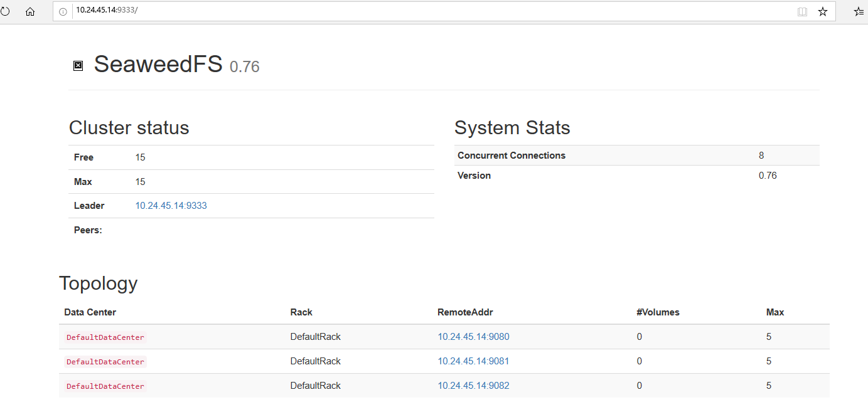The width and height of the screenshot is (868, 412).
Task: Select the SeaweedFS page heading
Action: 158,64
